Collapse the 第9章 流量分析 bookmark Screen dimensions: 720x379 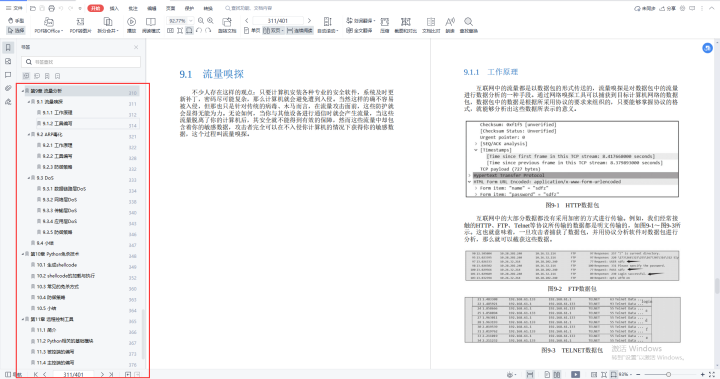tap(22, 91)
